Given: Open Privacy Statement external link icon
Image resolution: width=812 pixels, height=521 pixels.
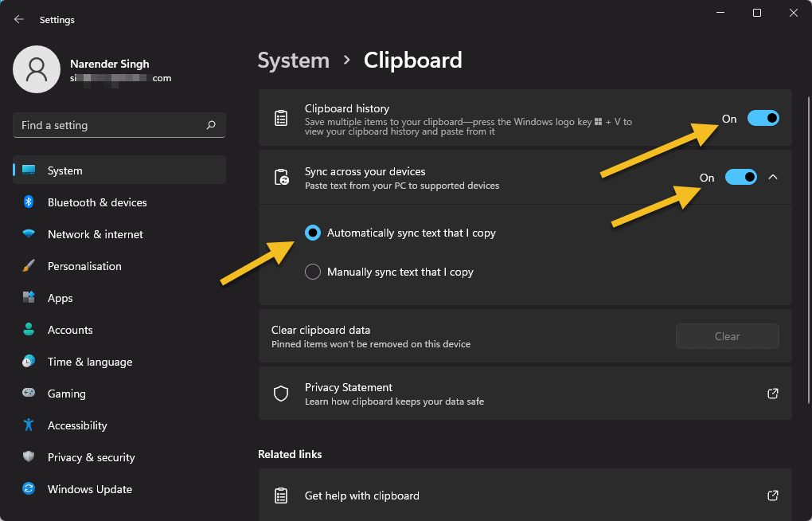Looking at the screenshot, I should pyautogui.click(x=773, y=394).
